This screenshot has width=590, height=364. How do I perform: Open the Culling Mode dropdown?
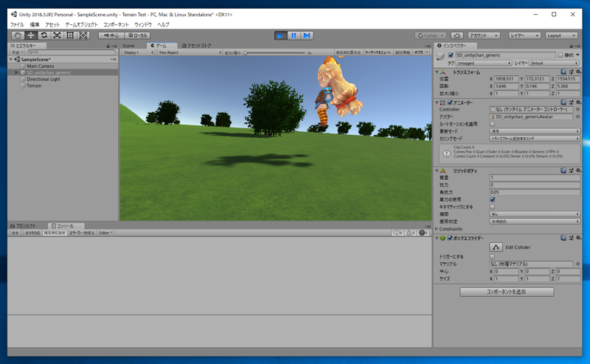[x=535, y=139]
